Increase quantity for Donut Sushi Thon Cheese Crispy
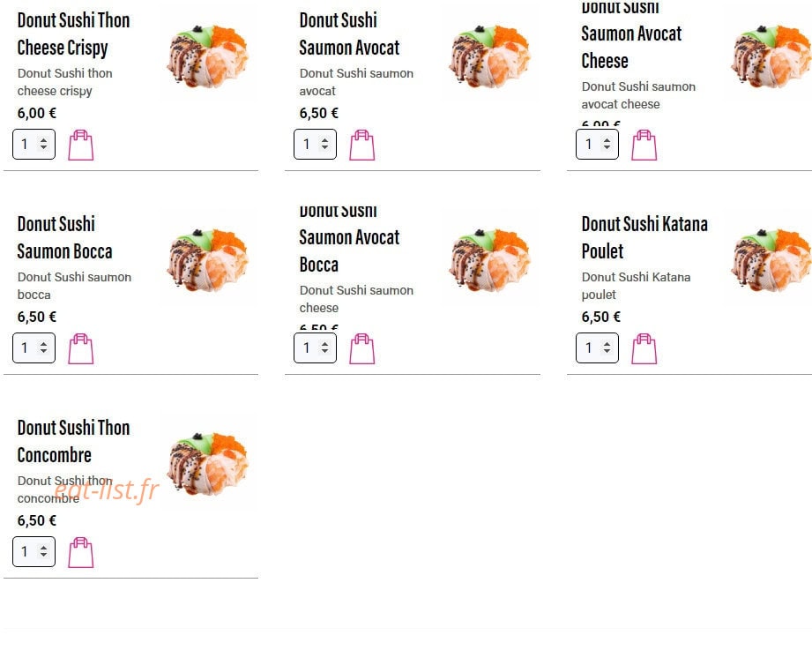 coord(43,140)
